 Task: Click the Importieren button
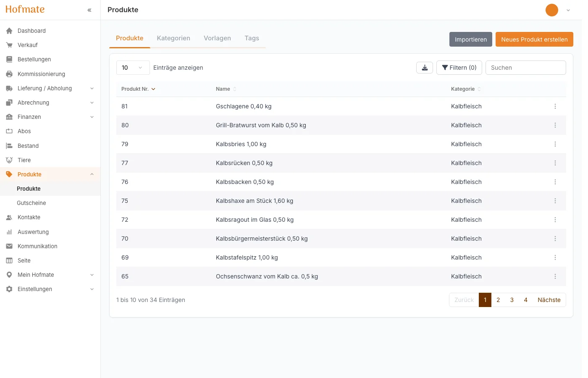[470, 39]
